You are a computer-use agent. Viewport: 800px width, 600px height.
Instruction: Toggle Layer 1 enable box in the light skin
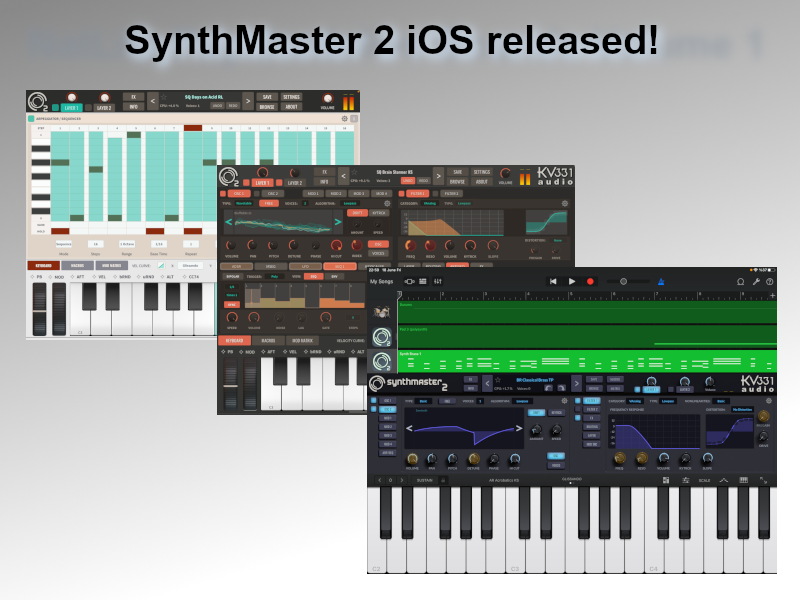(56, 108)
